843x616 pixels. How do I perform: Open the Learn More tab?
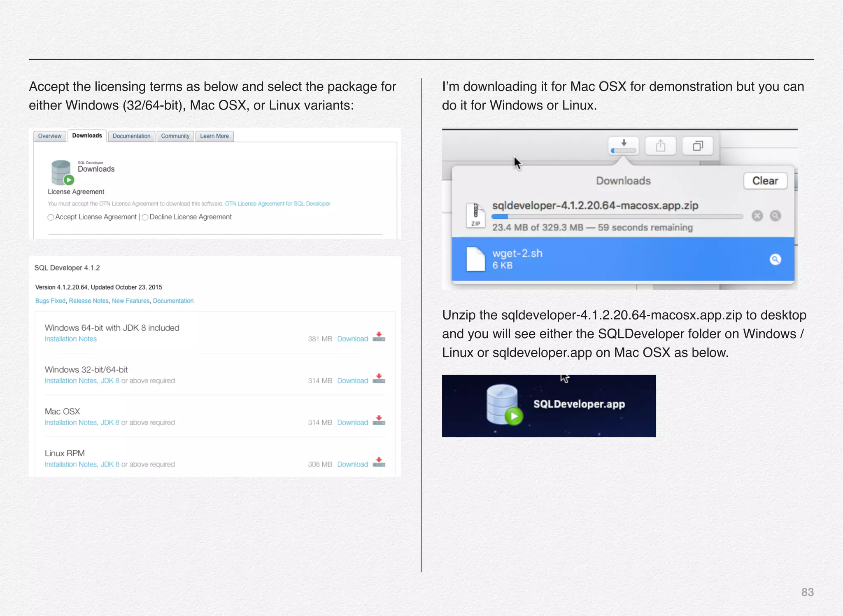click(x=214, y=136)
